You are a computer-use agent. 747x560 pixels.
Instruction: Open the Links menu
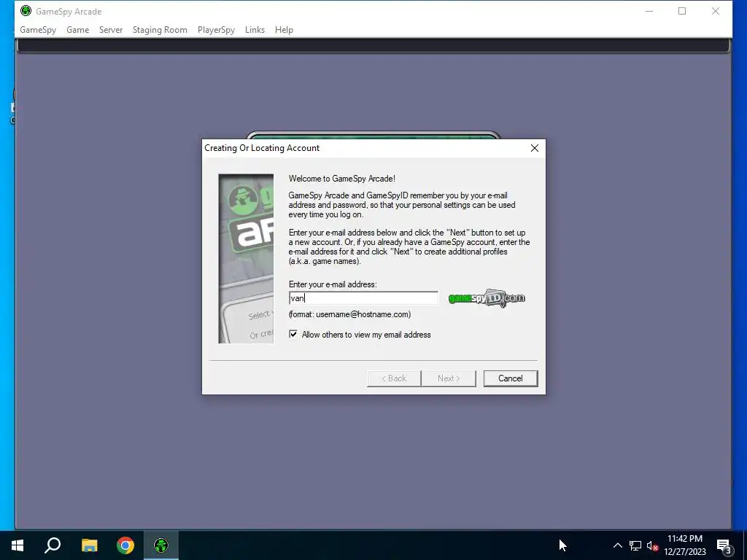(255, 29)
